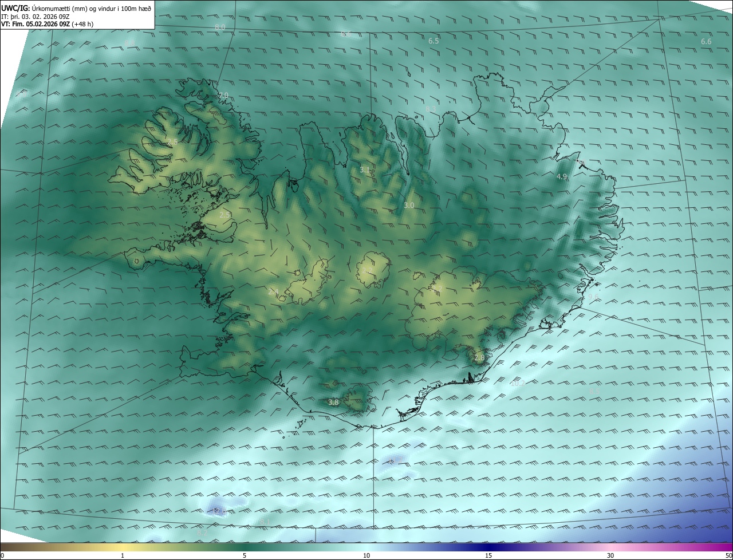Select the 9.6 value label on the map
Image resolution: width=733 pixels, height=560 pixels.
click(593, 297)
